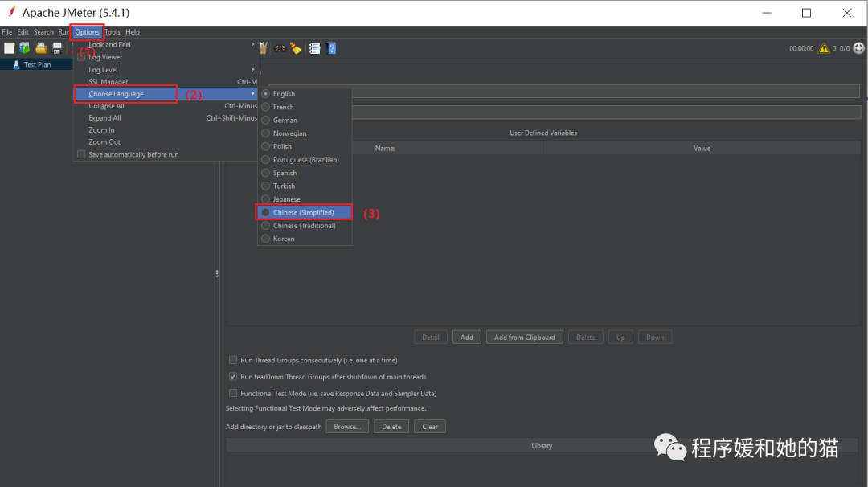Choose Japanese language option

tap(305, 199)
